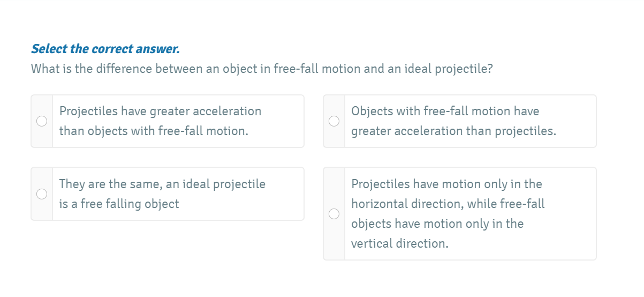Image resolution: width=644 pixels, height=297 pixels.
Task: Click answer text 'They are the same, an ideal projectile'
Action: (162, 184)
